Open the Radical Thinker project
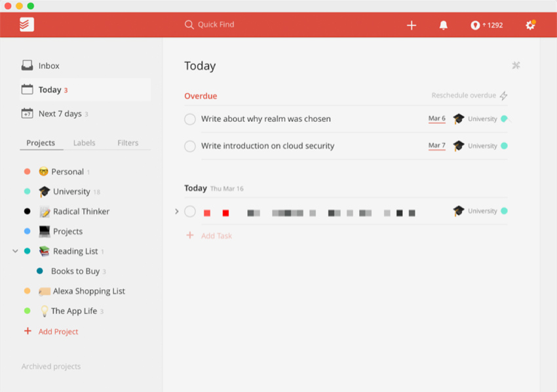Viewport: 557px width, 392px height. pos(81,212)
